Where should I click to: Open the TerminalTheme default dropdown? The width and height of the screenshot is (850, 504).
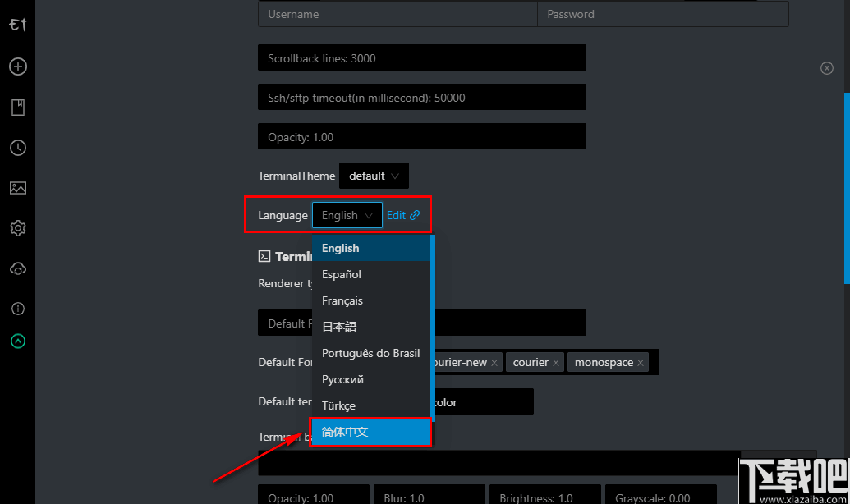point(374,176)
